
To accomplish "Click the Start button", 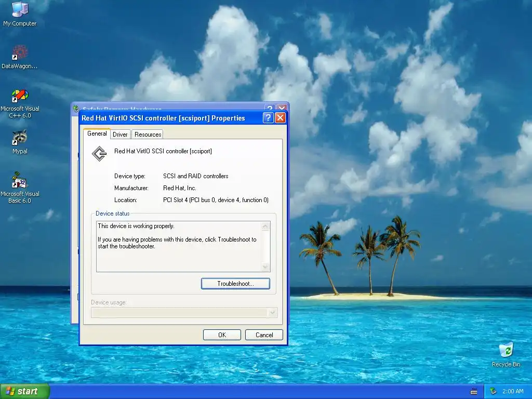I will (x=25, y=391).
